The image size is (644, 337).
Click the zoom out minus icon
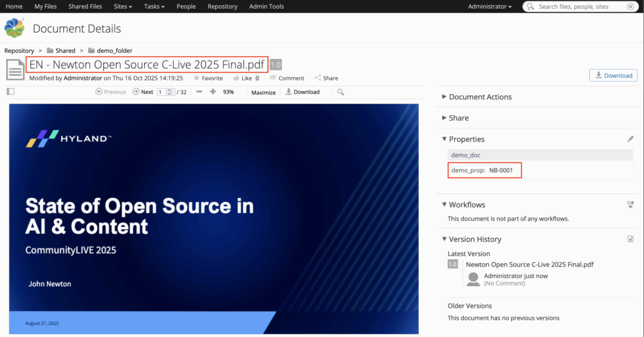(x=199, y=92)
